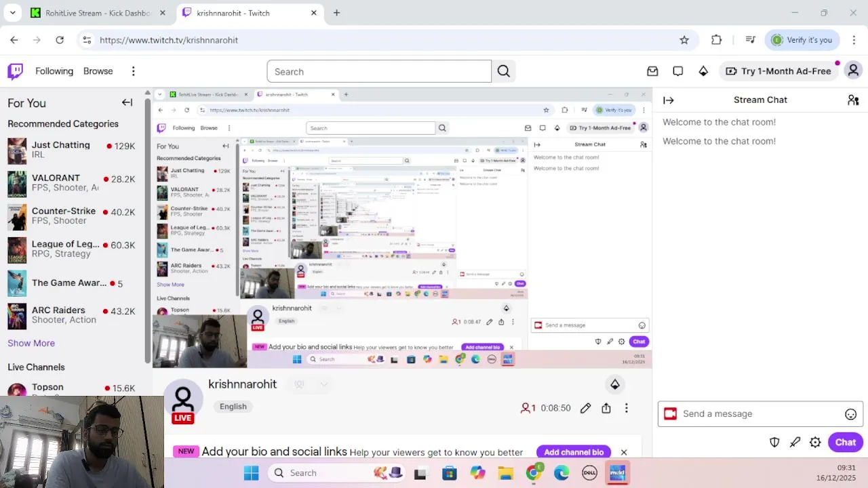Click Try 1-Month Ad-Free button
The width and height of the screenshot is (868, 488).
(x=778, y=71)
